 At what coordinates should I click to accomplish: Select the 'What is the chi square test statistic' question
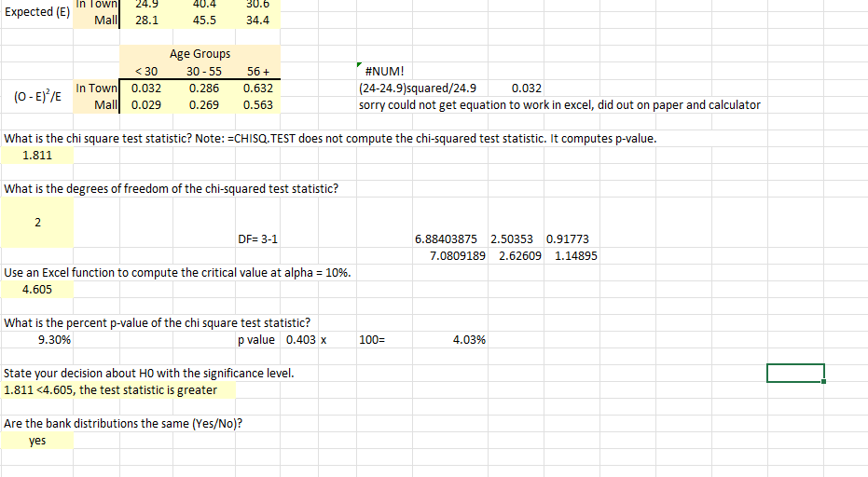pyautogui.click(x=330, y=138)
